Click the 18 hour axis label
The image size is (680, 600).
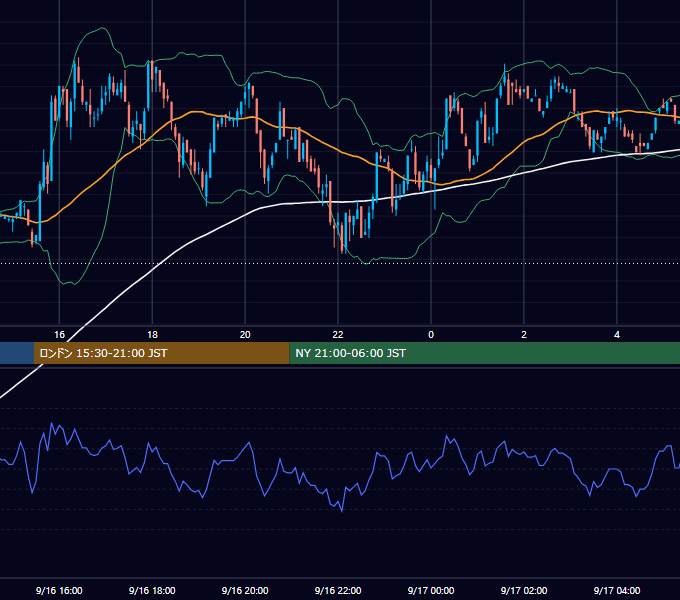[152, 335]
